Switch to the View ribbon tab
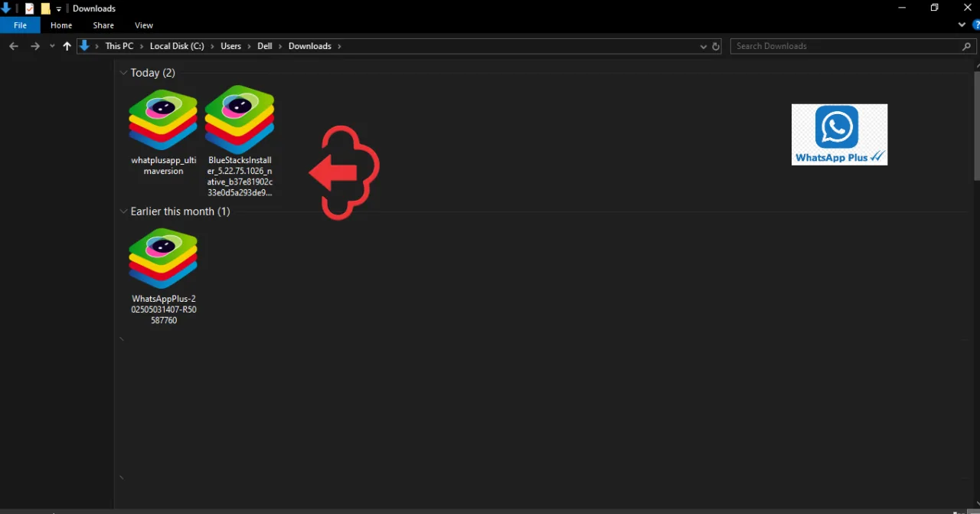The width and height of the screenshot is (980, 514). (144, 25)
